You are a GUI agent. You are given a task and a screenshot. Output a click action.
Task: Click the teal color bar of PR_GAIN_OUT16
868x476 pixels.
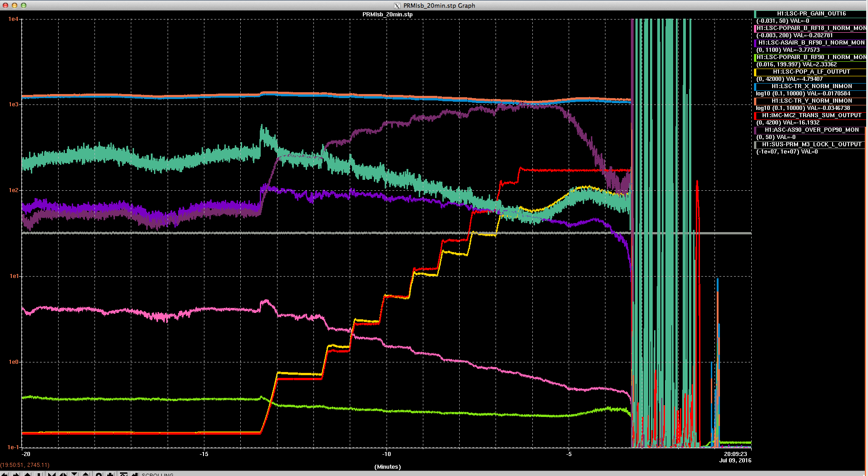point(755,14)
